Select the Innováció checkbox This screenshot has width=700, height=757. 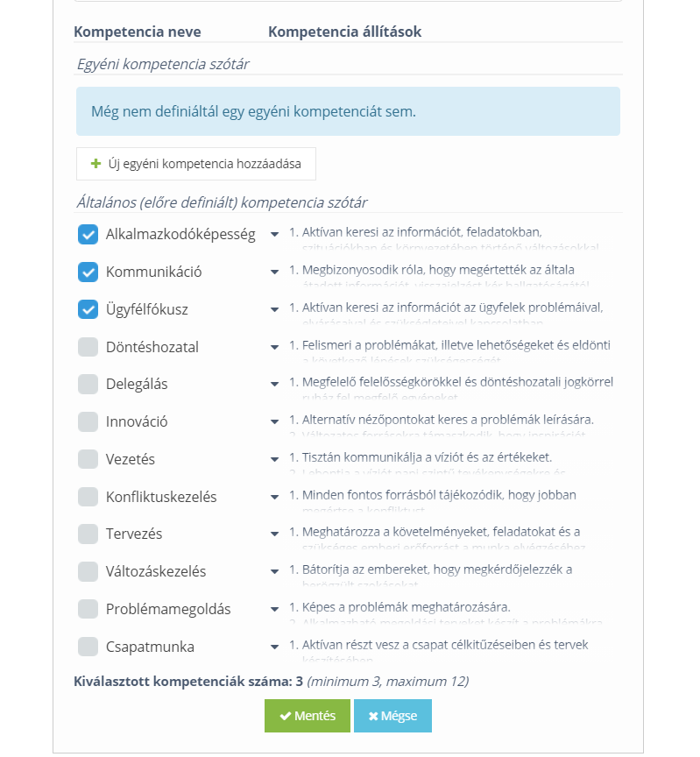(x=88, y=421)
